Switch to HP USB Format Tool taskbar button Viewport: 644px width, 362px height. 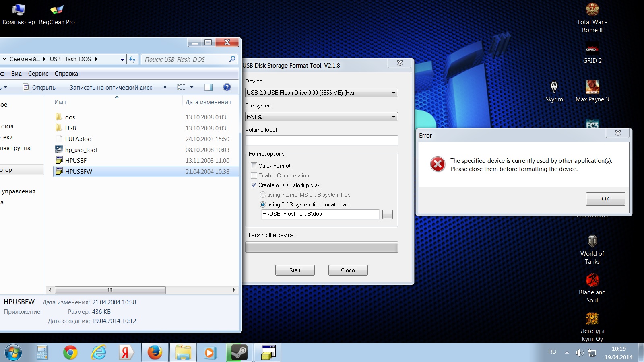[268, 353]
